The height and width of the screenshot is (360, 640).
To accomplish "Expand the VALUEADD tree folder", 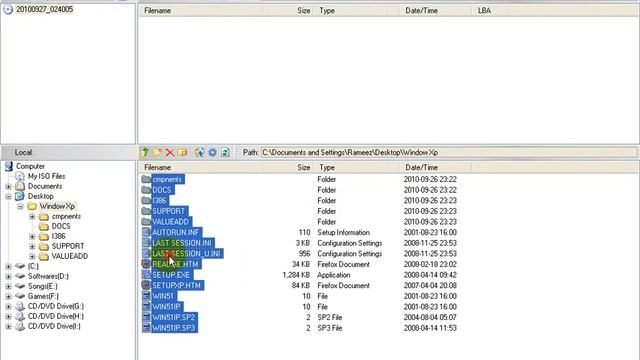I will tap(32, 256).
